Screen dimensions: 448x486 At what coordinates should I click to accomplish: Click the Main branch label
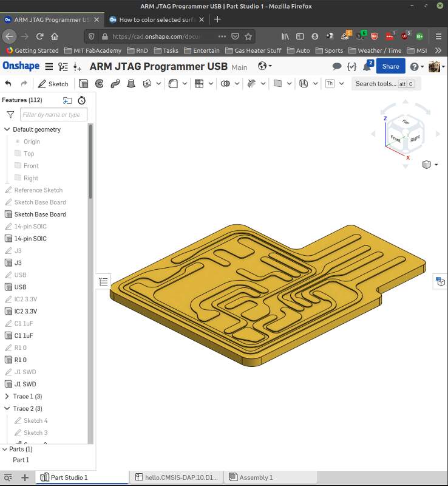[x=239, y=67]
